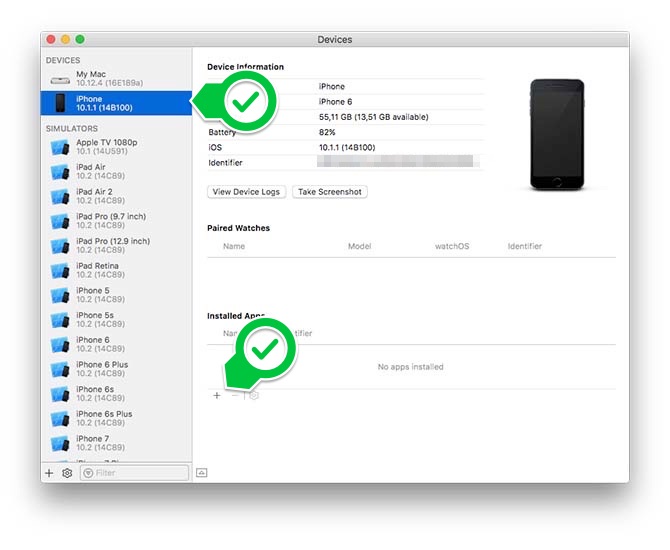Screen dimensions: 670x550
Task: Select the connected iPhone 10.1.1 device
Action: [116, 103]
